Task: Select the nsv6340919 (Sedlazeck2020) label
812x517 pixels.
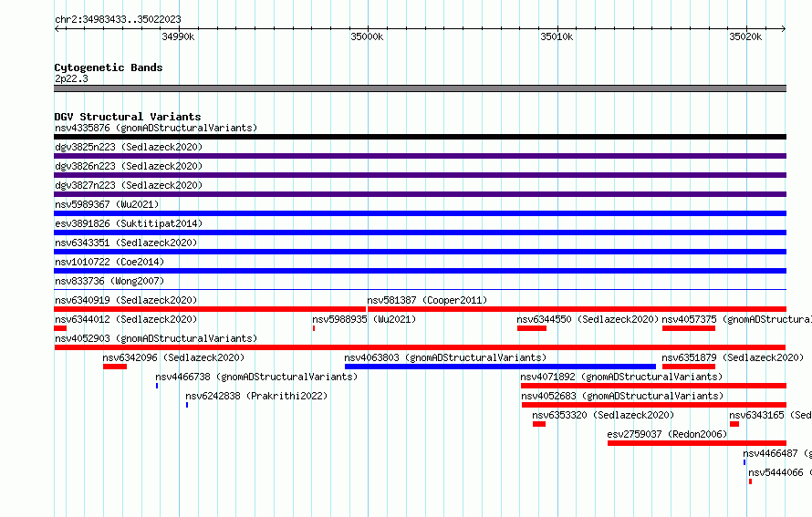Action: point(126,300)
